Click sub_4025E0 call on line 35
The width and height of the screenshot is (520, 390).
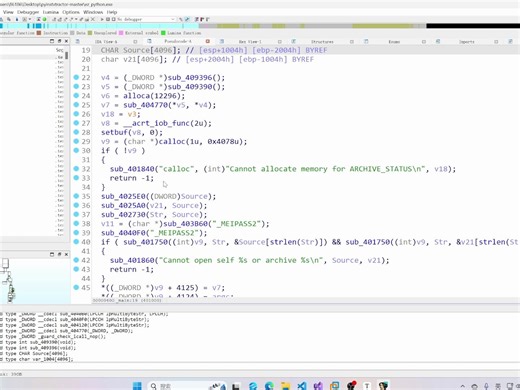click(x=123, y=196)
